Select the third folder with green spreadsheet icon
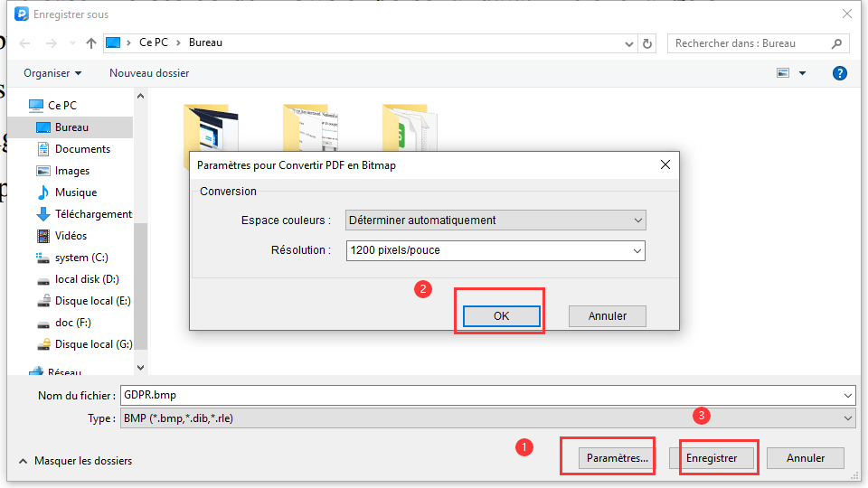Viewport: 868px width, 488px height. 410,127
